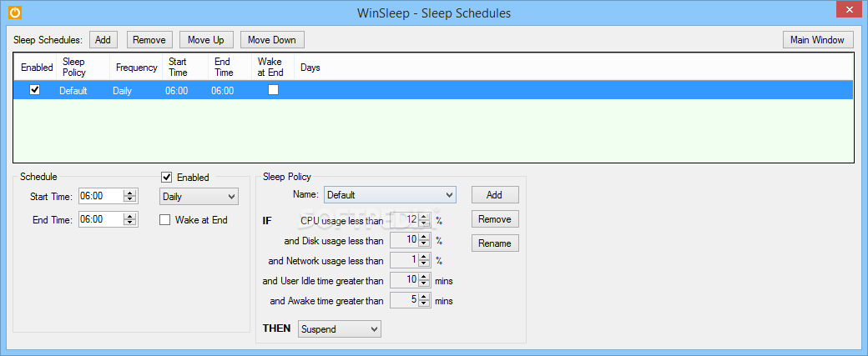The height and width of the screenshot is (356, 868).
Task: Decrease Awake time spinner
Action: 424,304
